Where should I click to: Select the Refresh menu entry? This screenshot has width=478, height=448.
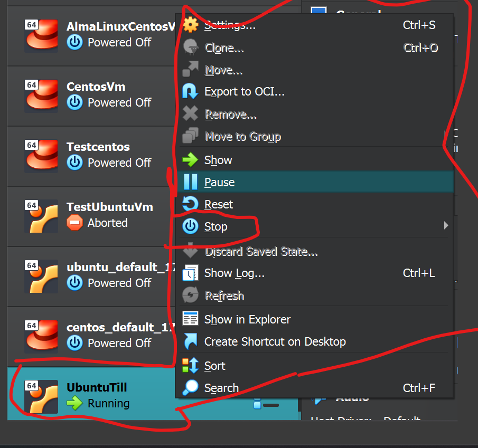(x=315, y=296)
